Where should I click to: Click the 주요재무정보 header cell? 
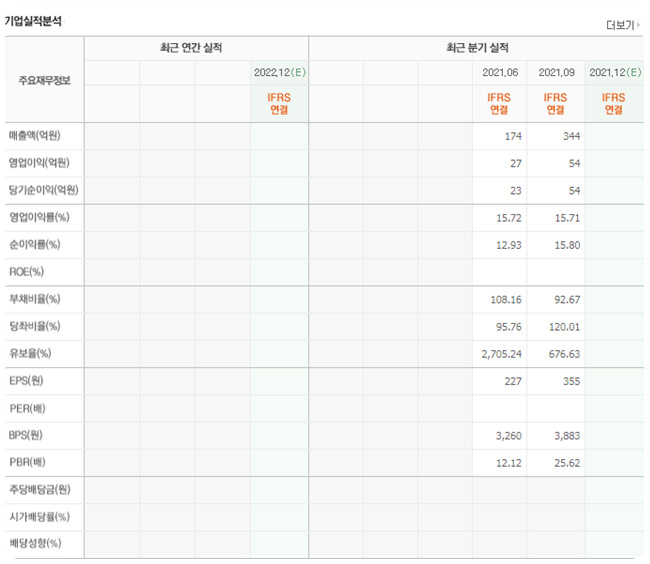44,80
